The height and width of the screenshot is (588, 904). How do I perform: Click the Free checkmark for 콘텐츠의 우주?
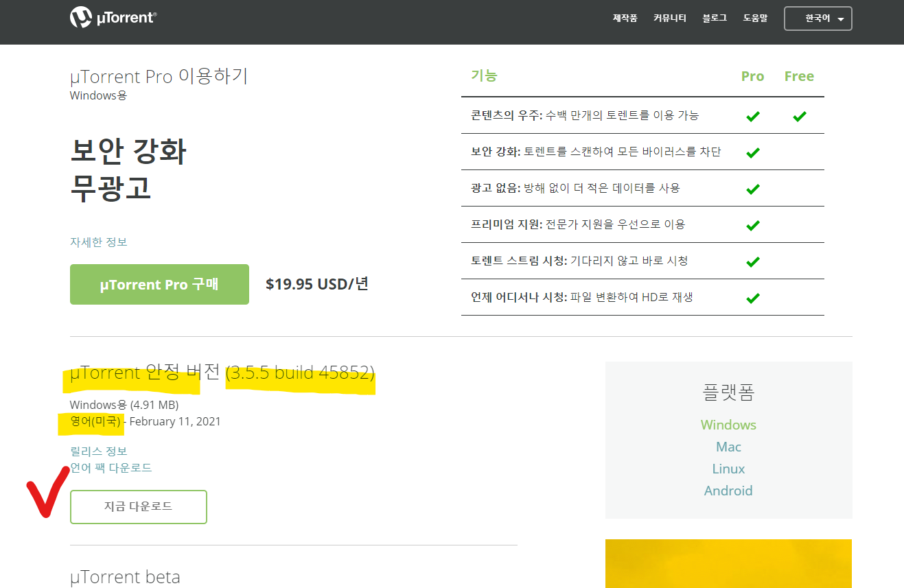(x=799, y=116)
